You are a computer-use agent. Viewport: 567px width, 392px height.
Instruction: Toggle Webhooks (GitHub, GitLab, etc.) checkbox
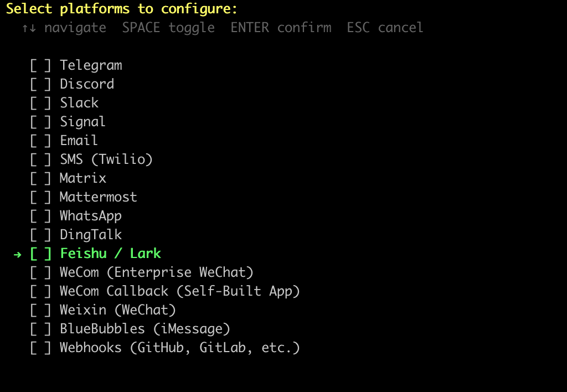40,348
